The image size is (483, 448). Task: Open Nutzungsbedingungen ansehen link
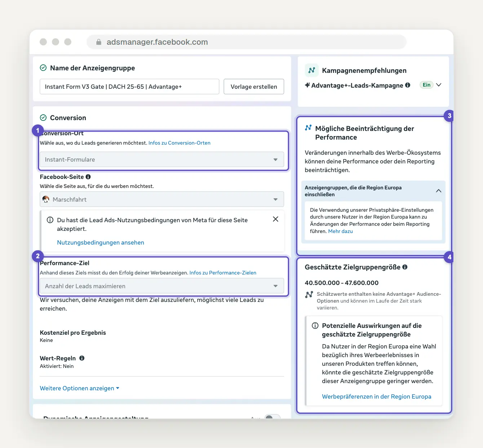coord(101,242)
